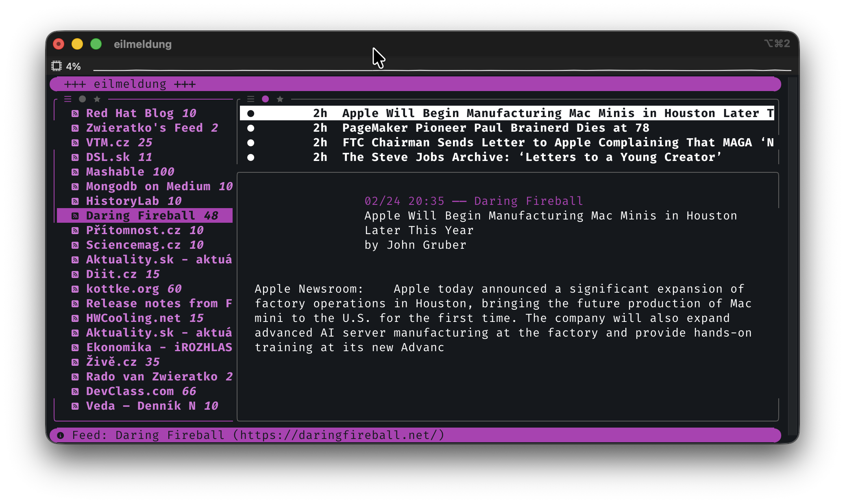Click the '02/24 20:35 — Daring Fireball' header line
845x504 pixels.
click(474, 201)
